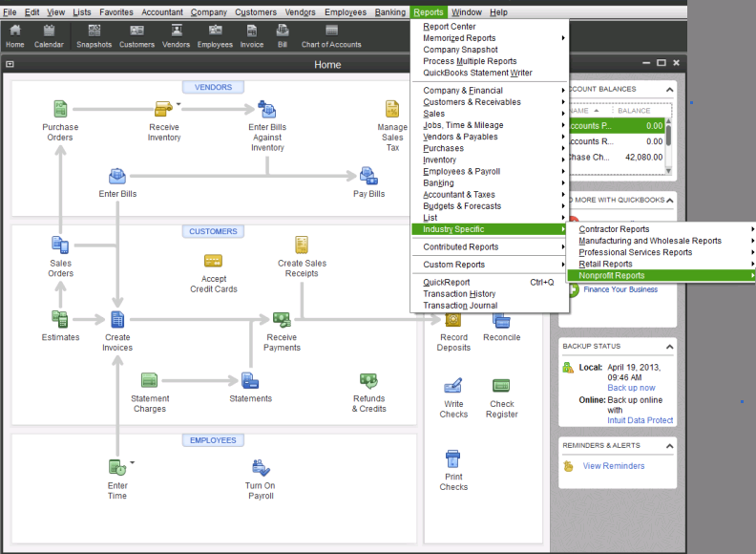This screenshot has width=756, height=554.
Task: Open Snapshots from the toolbar
Action: 94,35
